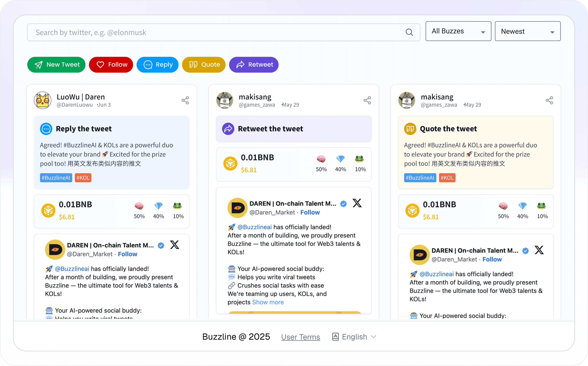This screenshot has width=588, height=366.
Task: Click BNB coin icon in Quote card
Action: point(412,211)
